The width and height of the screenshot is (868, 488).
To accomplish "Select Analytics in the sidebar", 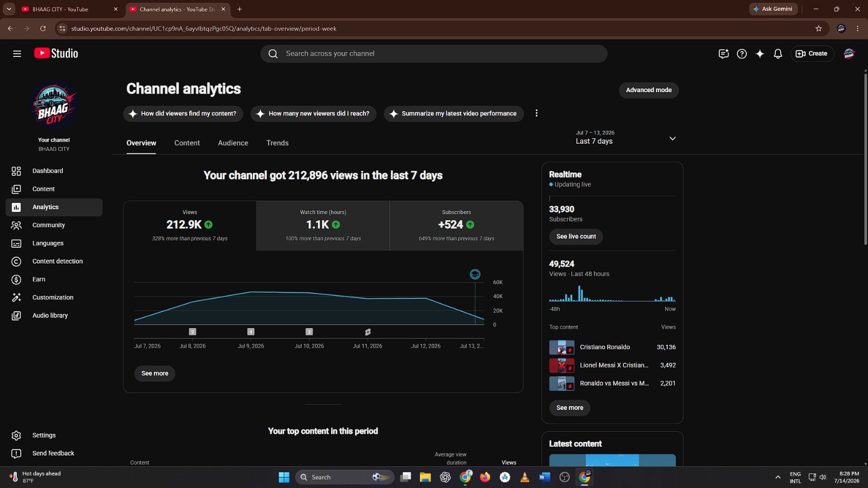I will pyautogui.click(x=54, y=207).
